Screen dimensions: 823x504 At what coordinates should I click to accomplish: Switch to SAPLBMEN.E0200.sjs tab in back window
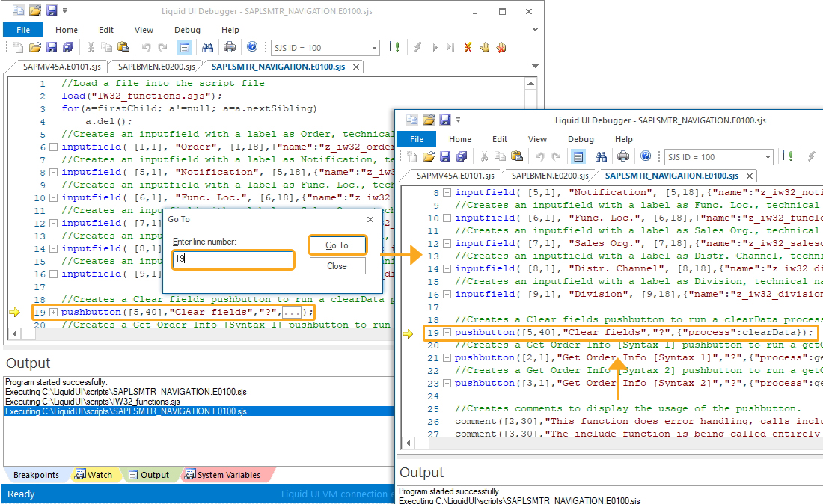pyautogui.click(x=156, y=67)
